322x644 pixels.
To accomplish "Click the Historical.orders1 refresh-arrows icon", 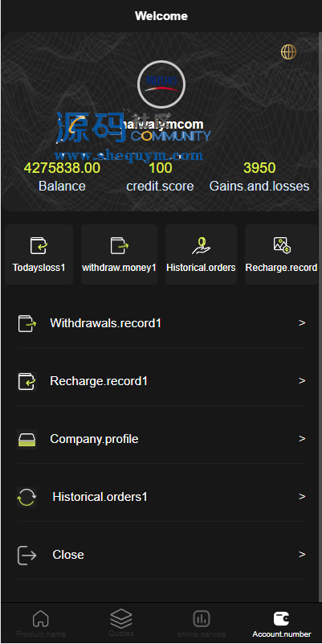I will pyautogui.click(x=26, y=497).
